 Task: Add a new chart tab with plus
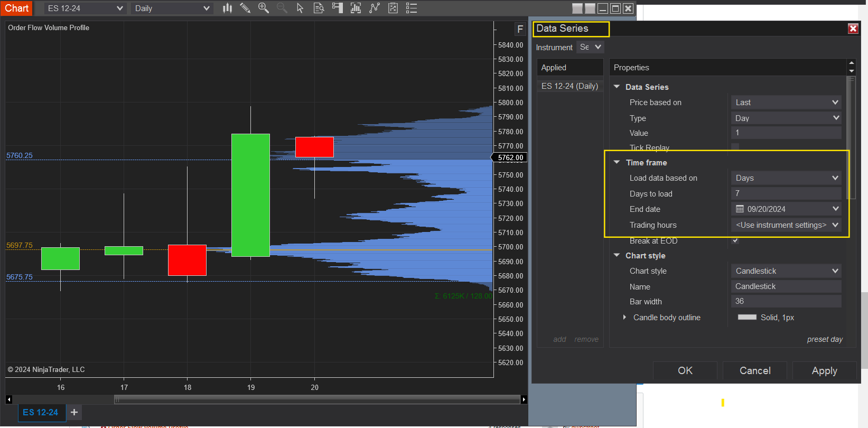tap(74, 412)
